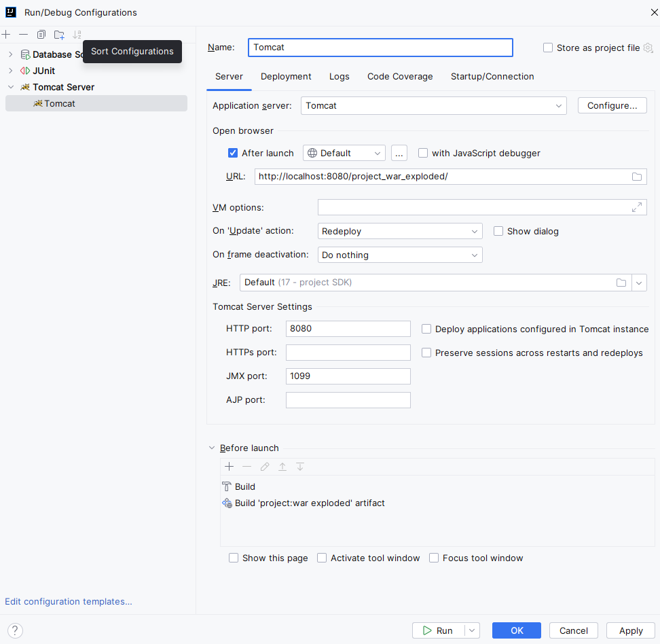The width and height of the screenshot is (660, 644).
Task: Click the Run button play icon
Action: (x=427, y=631)
